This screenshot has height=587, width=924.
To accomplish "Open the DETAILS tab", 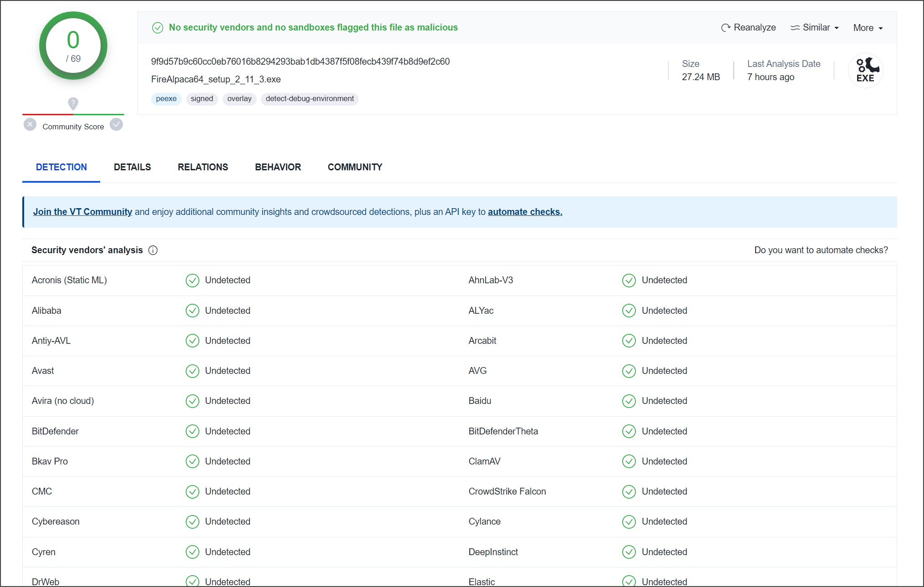I will click(132, 167).
